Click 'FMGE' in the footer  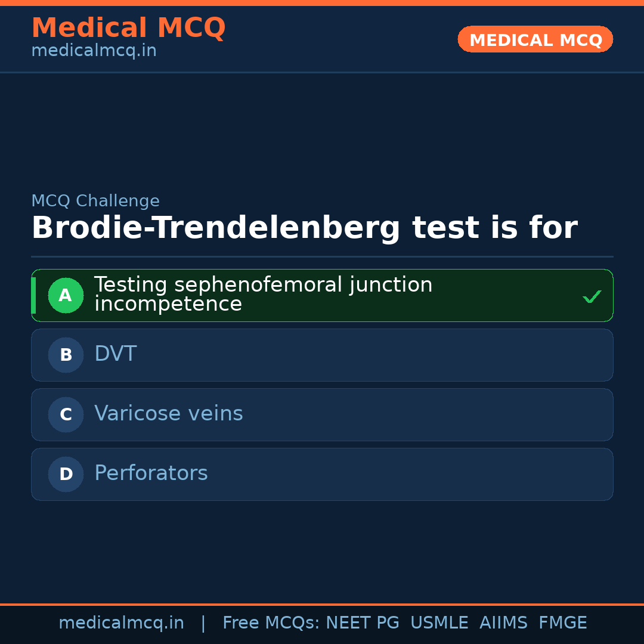click(562, 623)
